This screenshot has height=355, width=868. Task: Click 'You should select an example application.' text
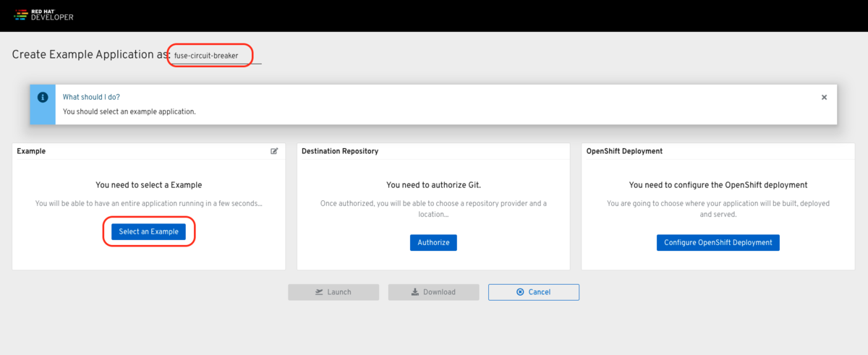(x=129, y=112)
